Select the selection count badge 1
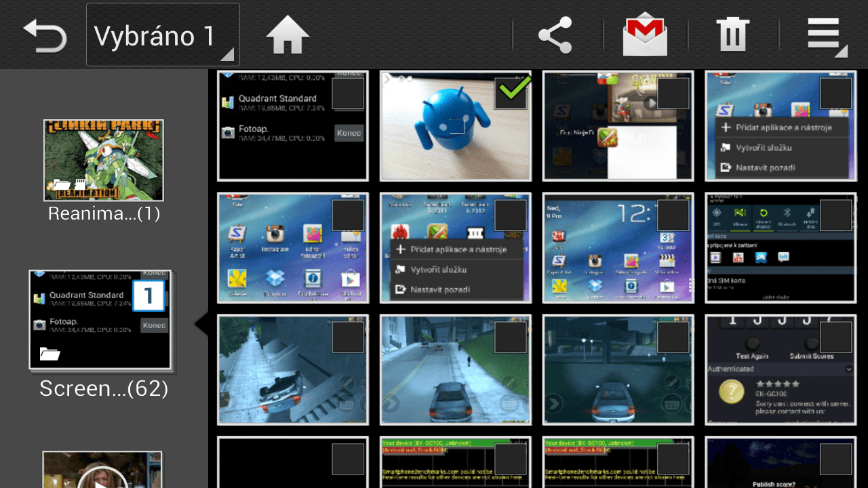 149,296
